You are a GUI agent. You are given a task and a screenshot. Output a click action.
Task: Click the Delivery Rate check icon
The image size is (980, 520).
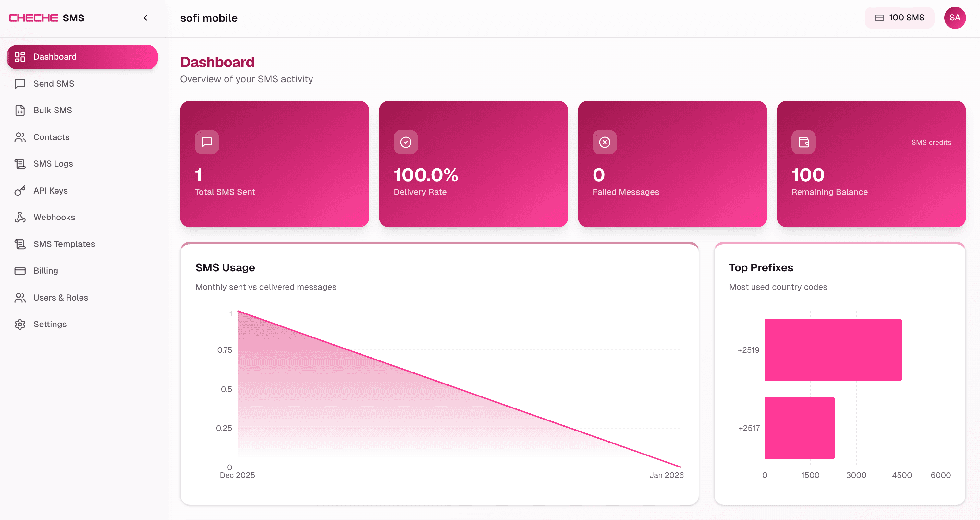(406, 142)
